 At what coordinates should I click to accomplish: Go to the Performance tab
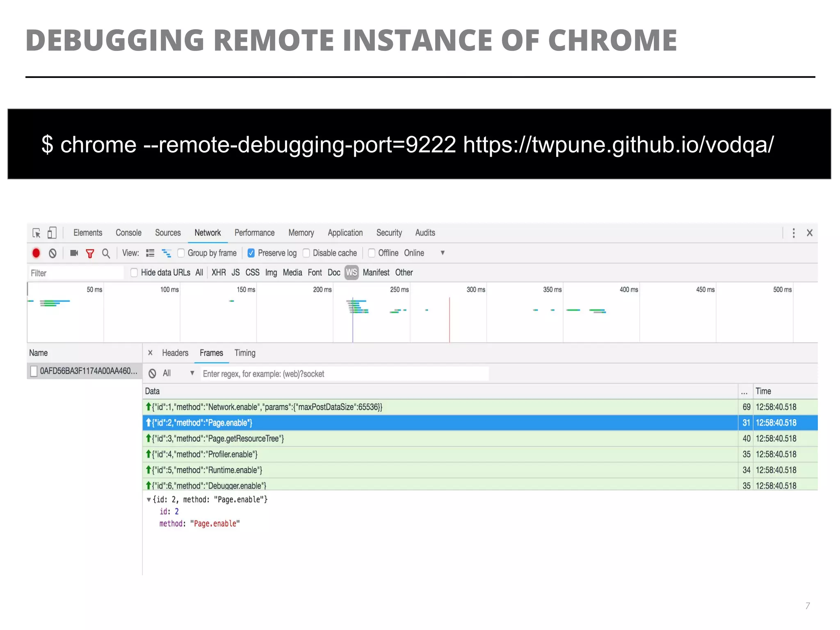coord(254,233)
